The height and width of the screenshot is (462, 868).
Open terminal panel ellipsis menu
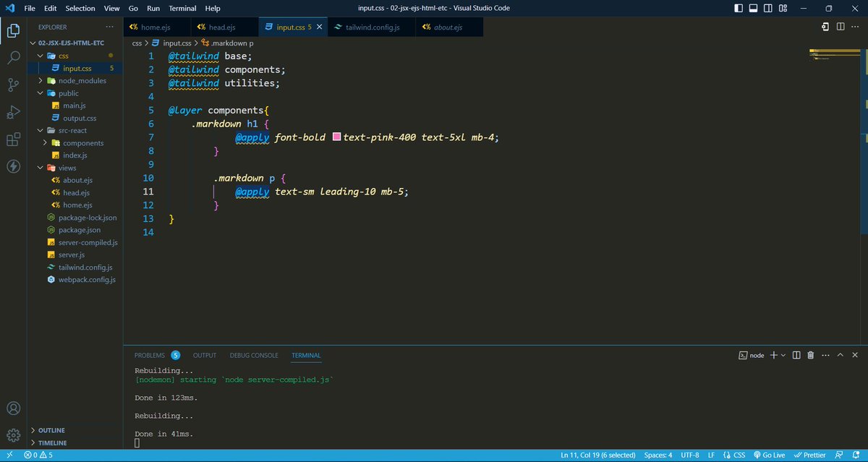point(825,355)
